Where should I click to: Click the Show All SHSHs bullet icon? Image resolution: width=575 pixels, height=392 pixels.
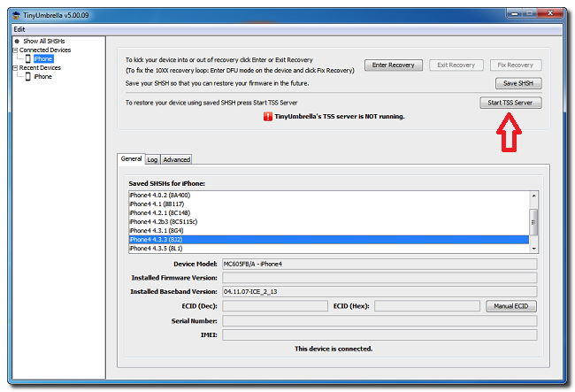pos(18,42)
